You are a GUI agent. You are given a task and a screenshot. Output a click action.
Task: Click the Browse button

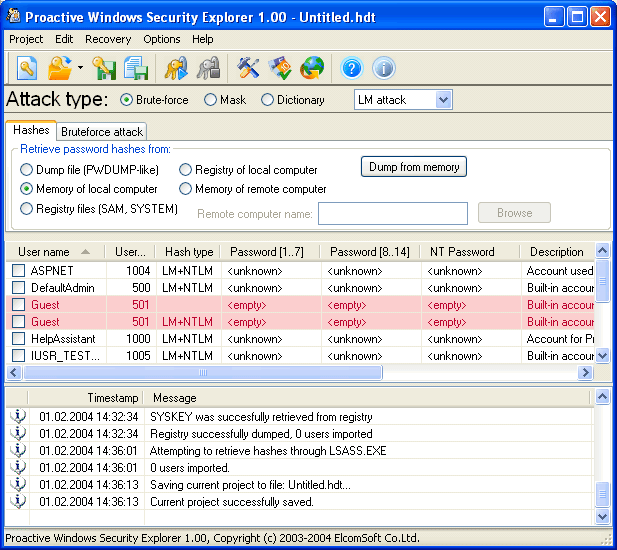click(x=514, y=213)
